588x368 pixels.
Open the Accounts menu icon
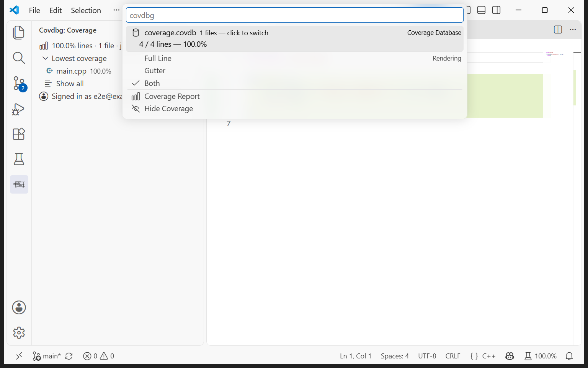[x=19, y=307]
